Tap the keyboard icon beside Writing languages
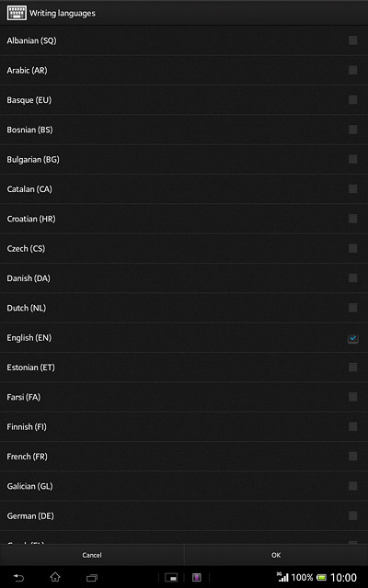The width and height of the screenshot is (368, 588). (17, 13)
